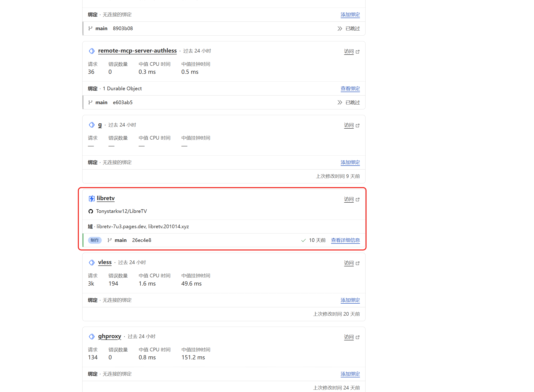Open the libretv Pages project
The height and width of the screenshot is (392, 534).
[106, 198]
